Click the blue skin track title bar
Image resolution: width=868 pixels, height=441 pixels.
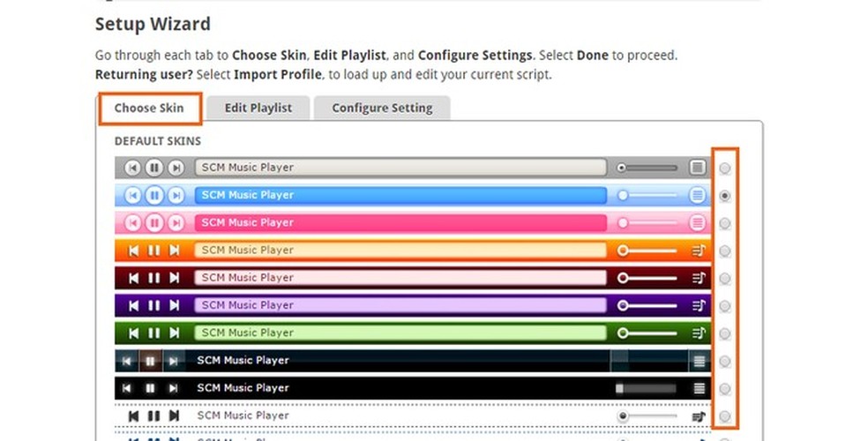400,195
